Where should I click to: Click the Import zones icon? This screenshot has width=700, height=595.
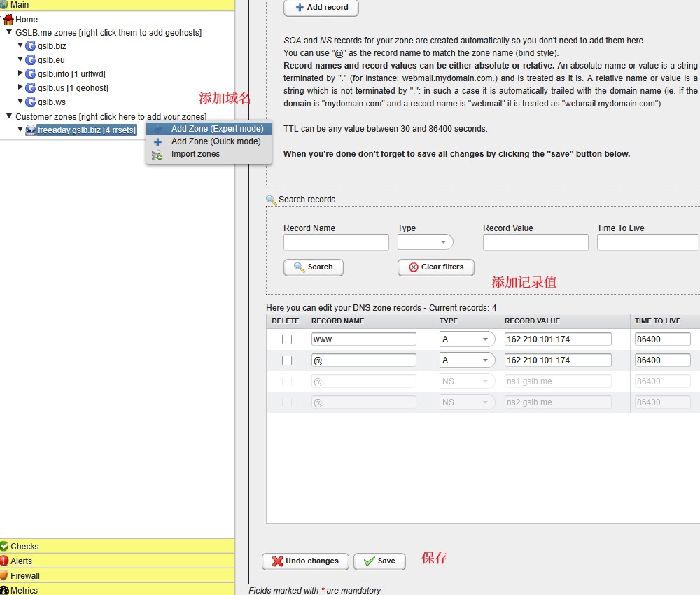[157, 155]
